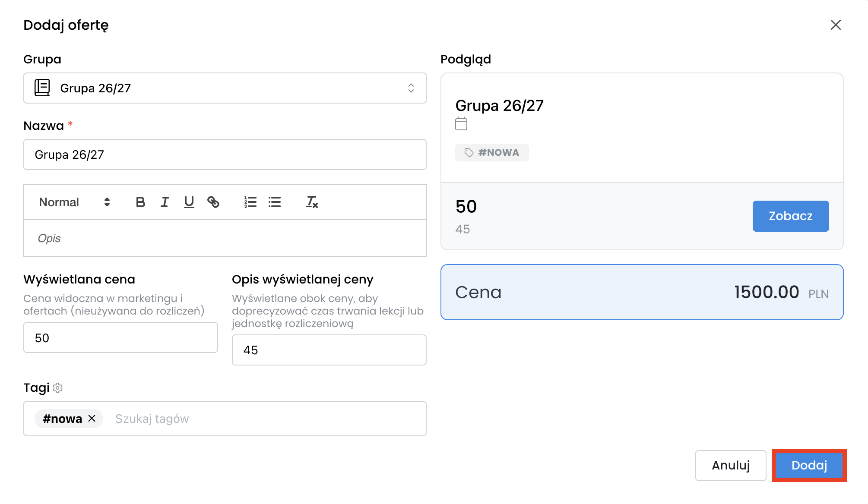
Task: Click the calendar icon in the preview
Action: [461, 124]
